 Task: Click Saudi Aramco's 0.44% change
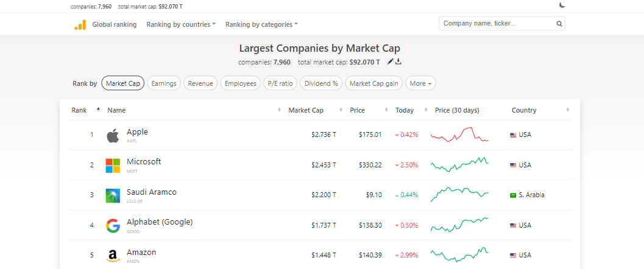(x=406, y=195)
